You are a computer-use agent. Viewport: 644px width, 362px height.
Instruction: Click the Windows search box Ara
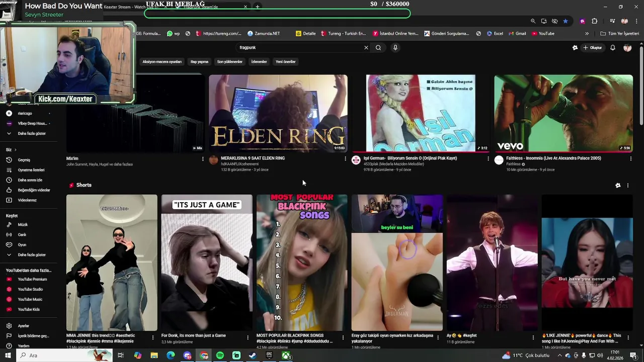pyautogui.click(x=64, y=355)
